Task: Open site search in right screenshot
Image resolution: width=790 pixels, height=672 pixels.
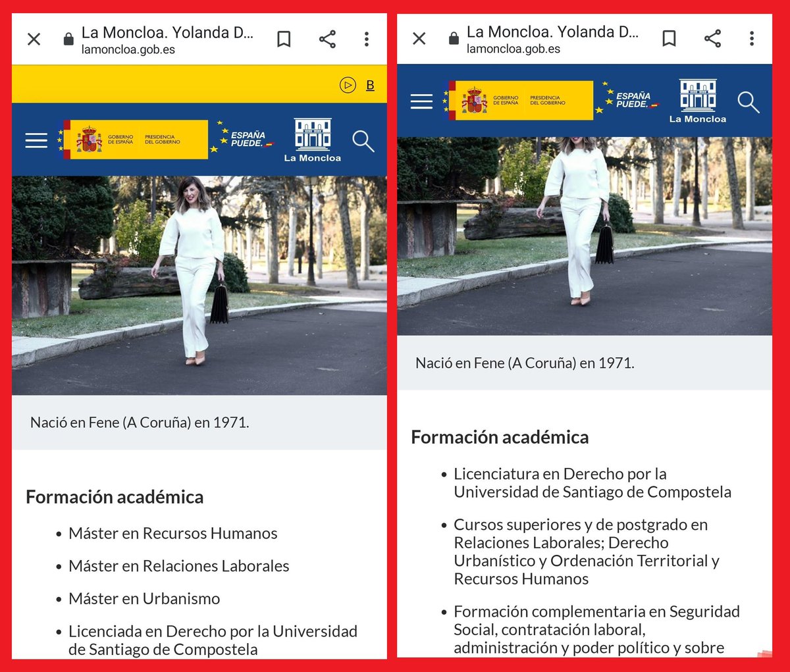Action: tap(748, 102)
